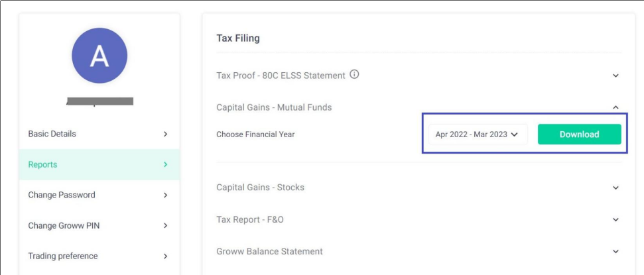Click the Tax Report - F&O heading

(250, 219)
